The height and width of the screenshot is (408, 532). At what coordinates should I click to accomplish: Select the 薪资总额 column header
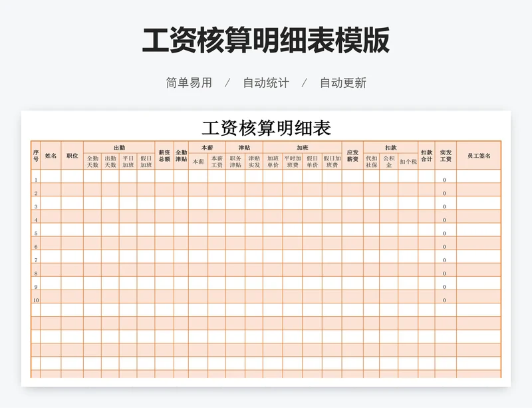click(x=164, y=156)
